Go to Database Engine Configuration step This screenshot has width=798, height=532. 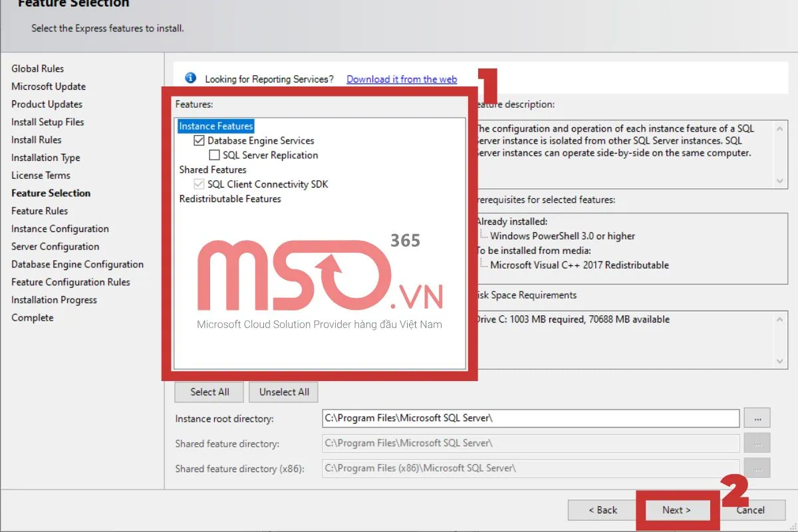(77, 264)
